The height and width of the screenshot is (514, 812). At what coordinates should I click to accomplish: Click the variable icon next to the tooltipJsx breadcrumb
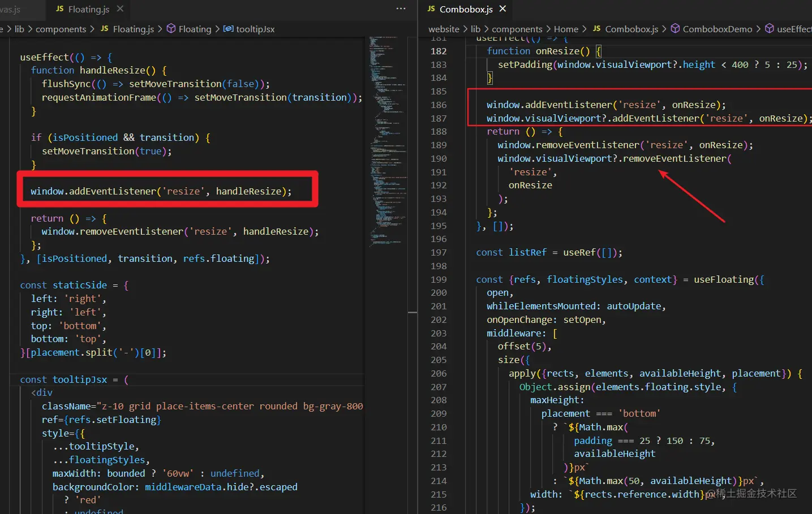coord(228,29)
